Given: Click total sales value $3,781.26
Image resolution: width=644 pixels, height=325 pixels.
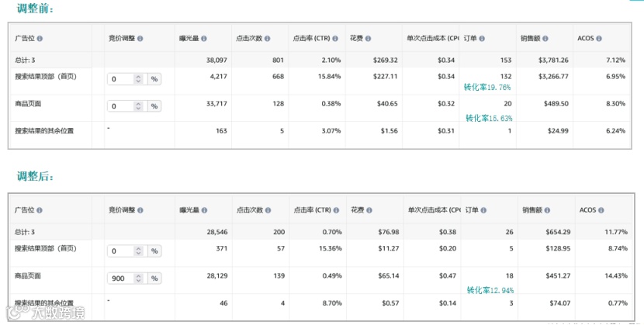Looking at the screenshot, I should [553, 60].
